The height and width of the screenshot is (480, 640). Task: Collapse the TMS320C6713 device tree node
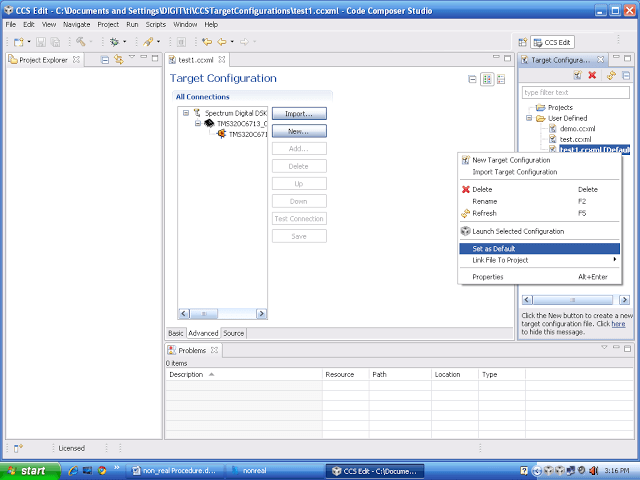point(198,123)
